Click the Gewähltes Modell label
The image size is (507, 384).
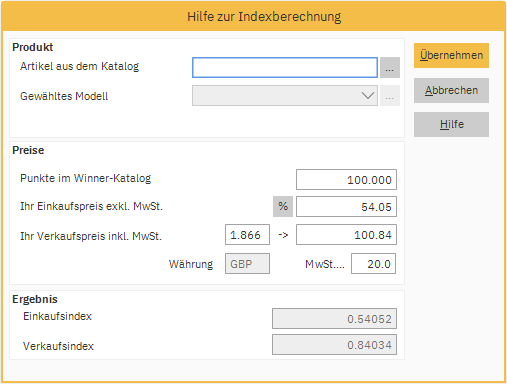(64, 96)
